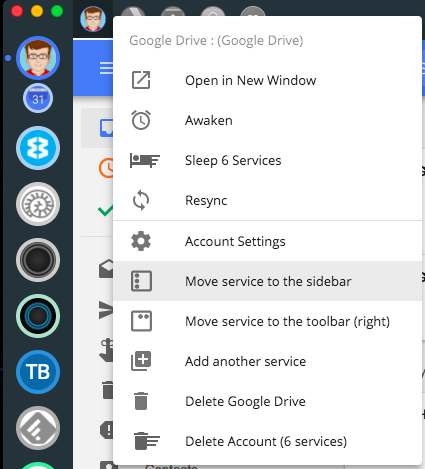Open the light-blue puzzle sidebar service
Image resolution: width=425 pixels, height=469 pixels.
point(38,148)
